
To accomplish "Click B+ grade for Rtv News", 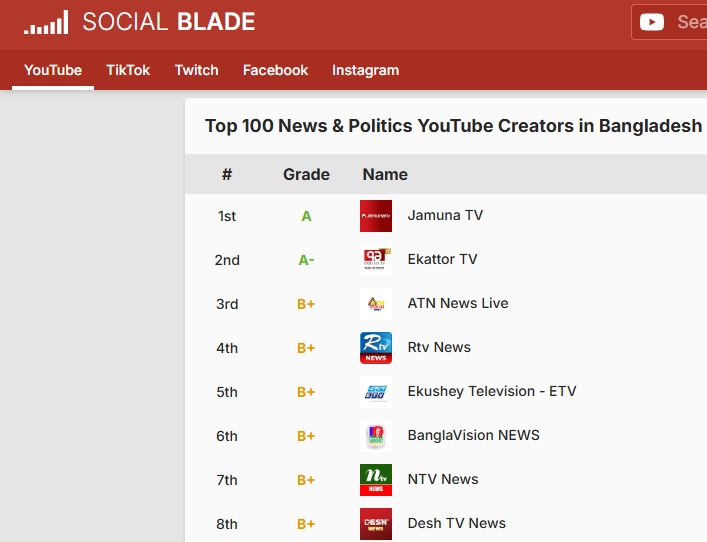I will (306, 348).
